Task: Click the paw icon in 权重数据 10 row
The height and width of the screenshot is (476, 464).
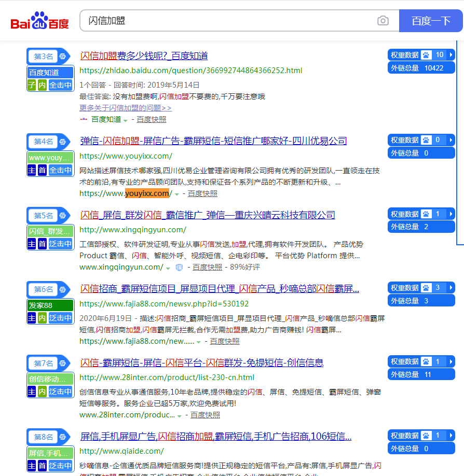Action: tap(426, 55)
